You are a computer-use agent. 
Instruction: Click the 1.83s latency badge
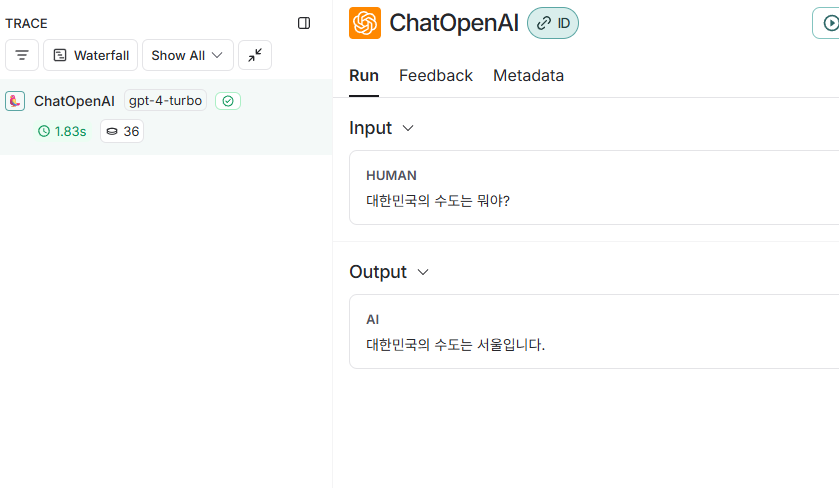click(x=62, y=131)
